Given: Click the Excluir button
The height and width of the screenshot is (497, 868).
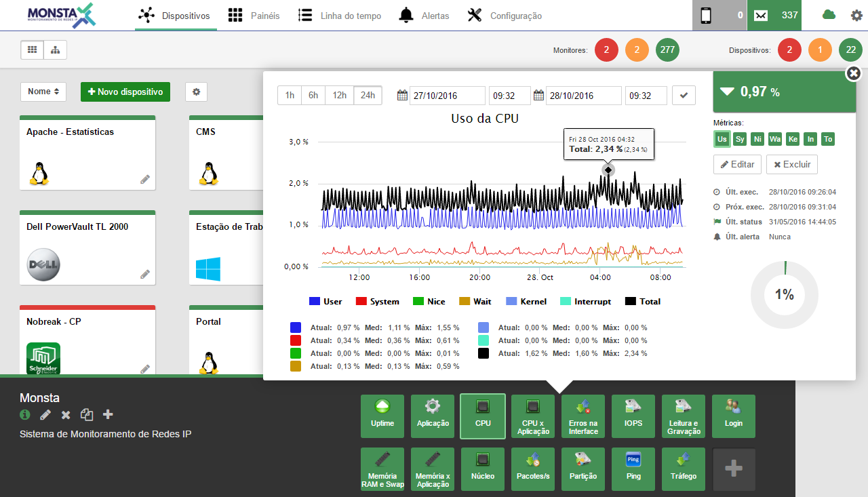Looking at the screenshot, I should coord(792,164).
